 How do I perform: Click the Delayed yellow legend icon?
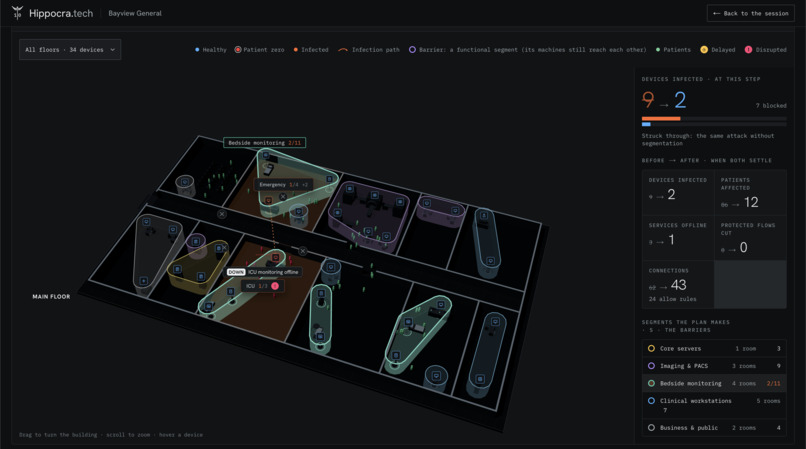click(704, 50)
